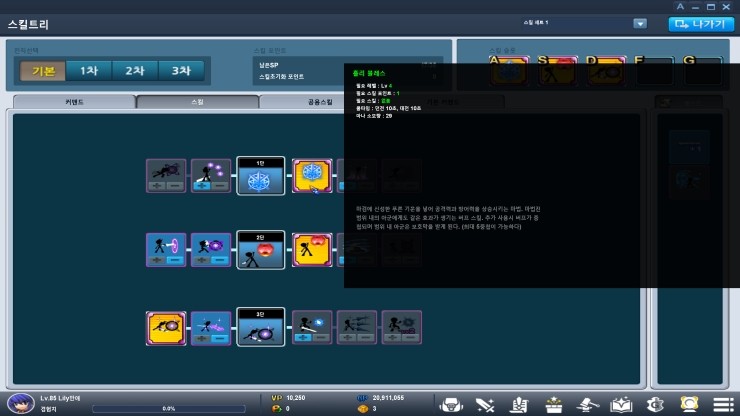The height and width of the screenshot is (416, 740).
Task: Switch to the 2차 job tab
Action: click(x=135, y=71)
